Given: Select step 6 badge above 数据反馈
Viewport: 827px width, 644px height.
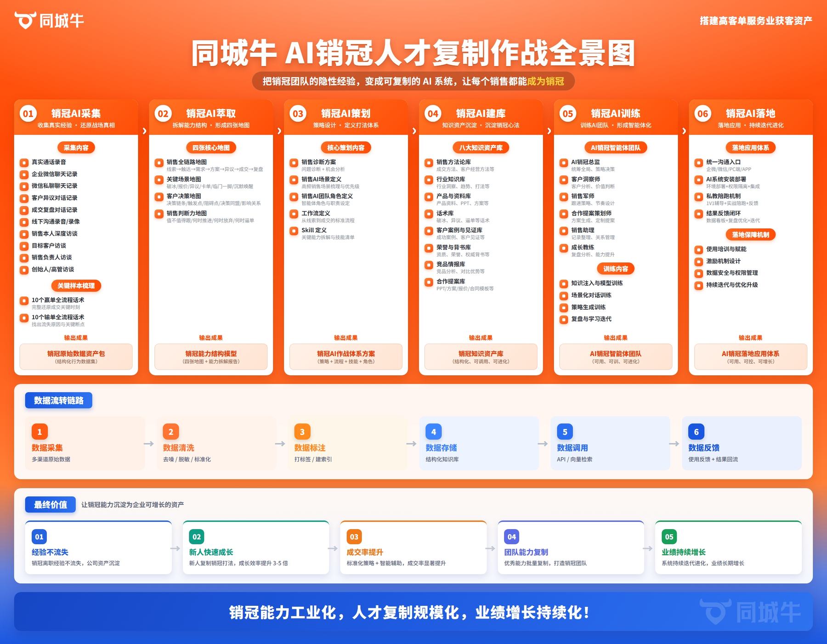Looking at the screenshot, I should point(697,432).
